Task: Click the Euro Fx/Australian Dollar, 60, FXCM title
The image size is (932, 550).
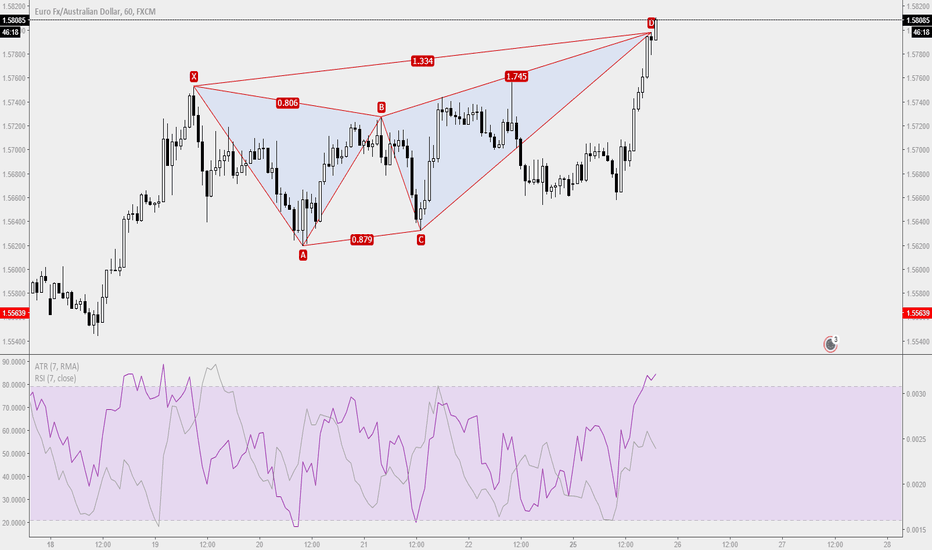Action: click(x=95, y=11)
